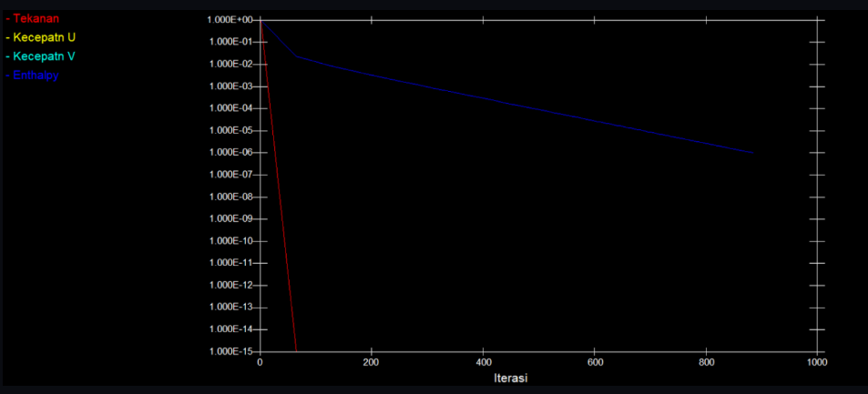
Task: Click the Iterasi x-axis title
Action: pos(511,377)
